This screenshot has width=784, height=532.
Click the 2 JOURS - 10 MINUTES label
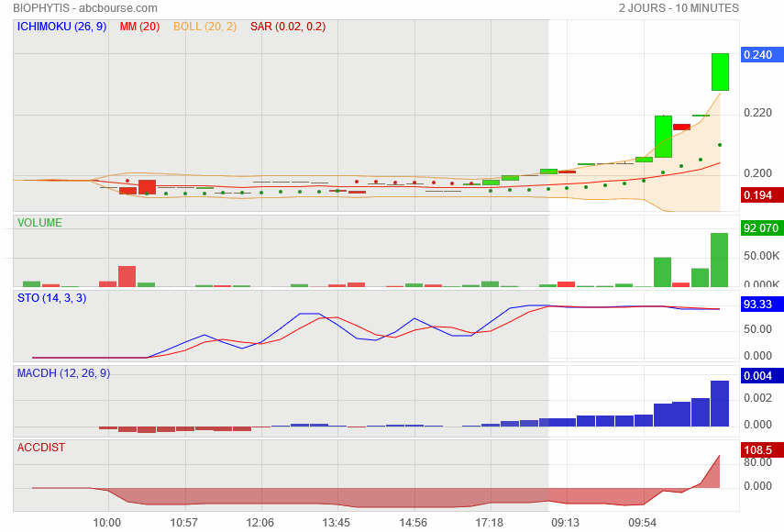click(x=679, y=8)
